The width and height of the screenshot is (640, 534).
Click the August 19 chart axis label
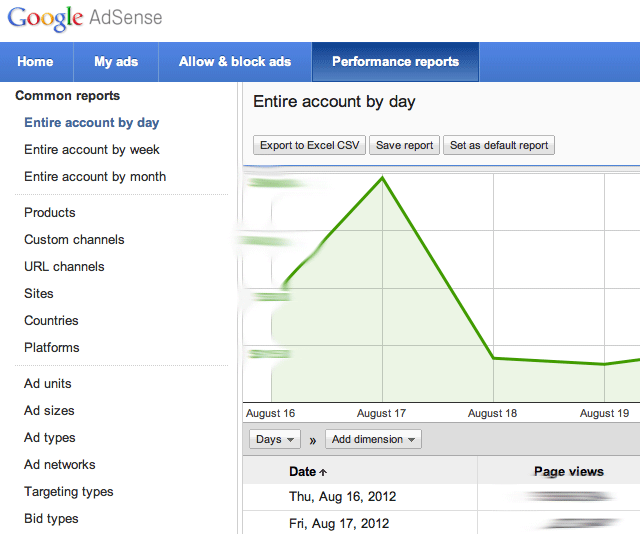pos(604,413)
